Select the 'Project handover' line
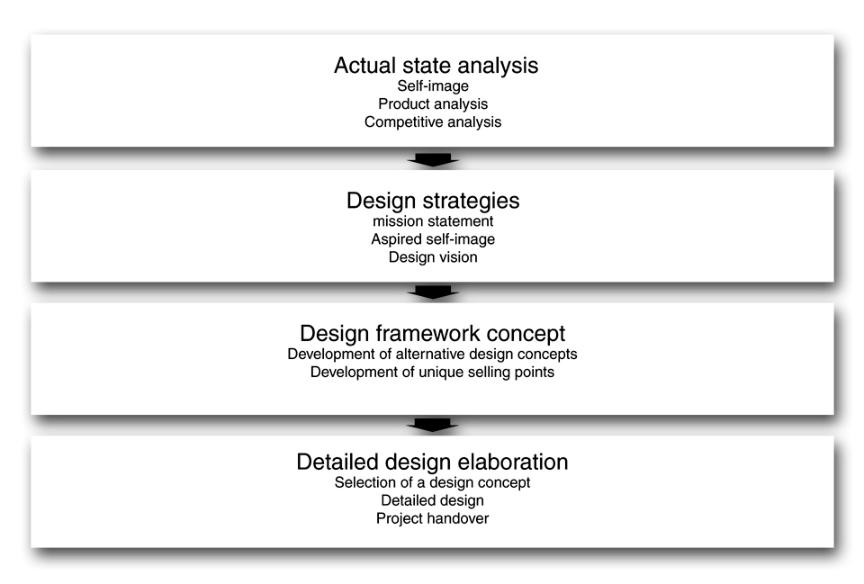The height and width of the screenshot is (584, 864). click(433, 518)
